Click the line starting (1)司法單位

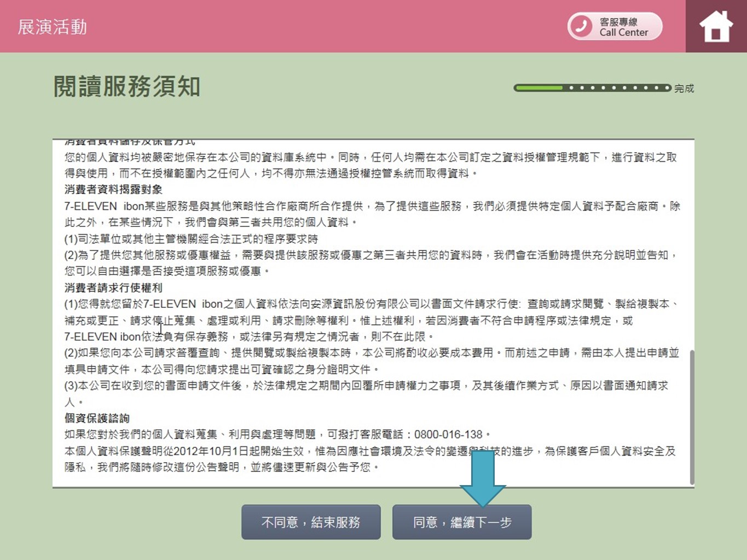(191, 239)
